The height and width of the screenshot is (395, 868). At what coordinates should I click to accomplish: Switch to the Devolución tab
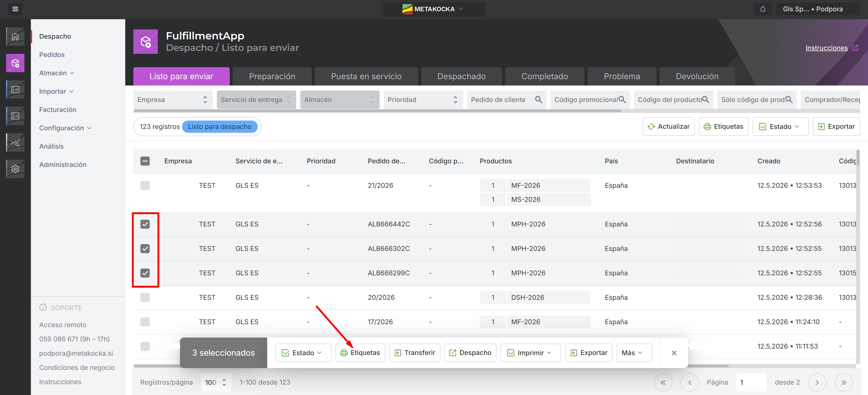(697, 76)
